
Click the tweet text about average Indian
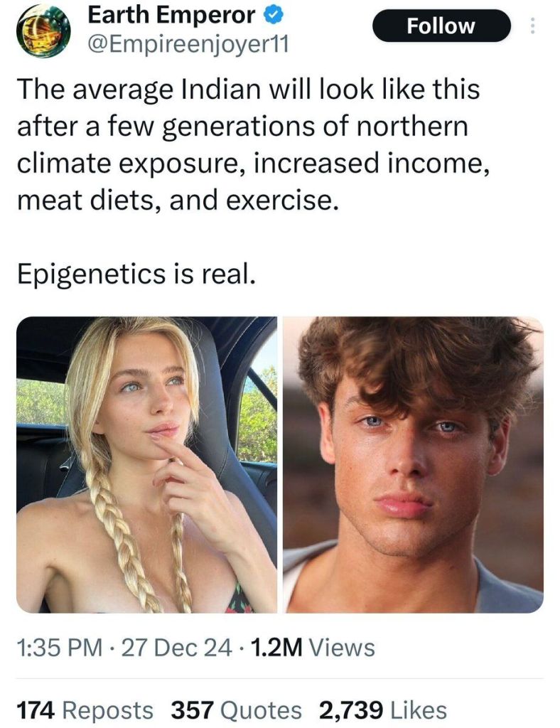(253, 144)
